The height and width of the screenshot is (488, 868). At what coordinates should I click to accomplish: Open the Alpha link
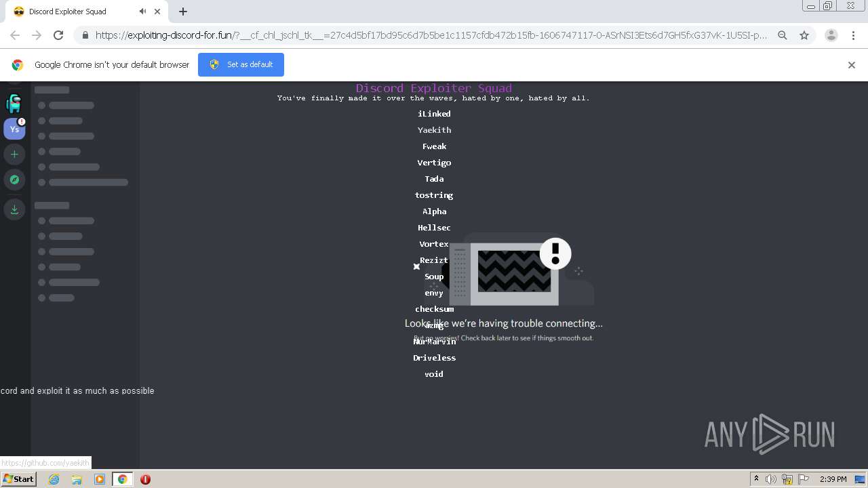pyautogui.click(x=434, y=211)
